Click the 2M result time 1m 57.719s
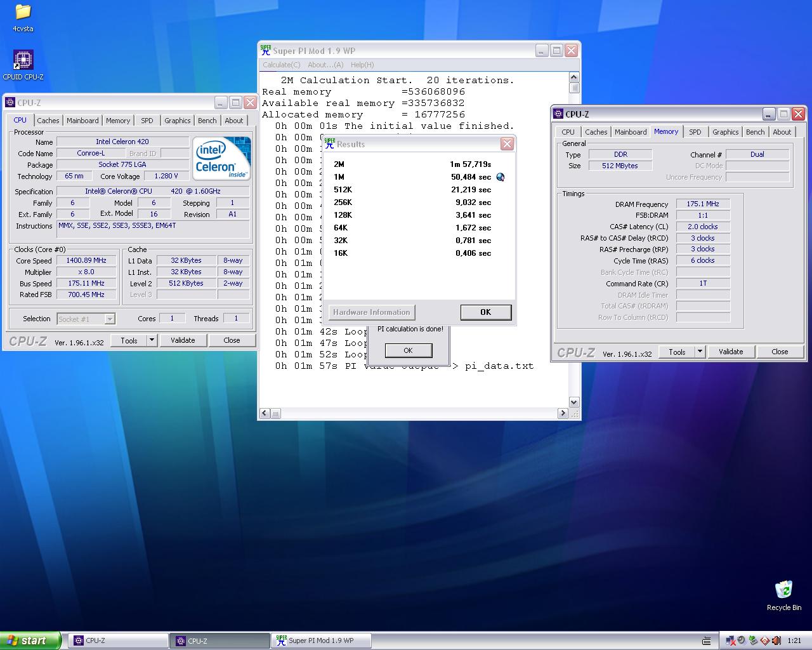 click(470, 164)
